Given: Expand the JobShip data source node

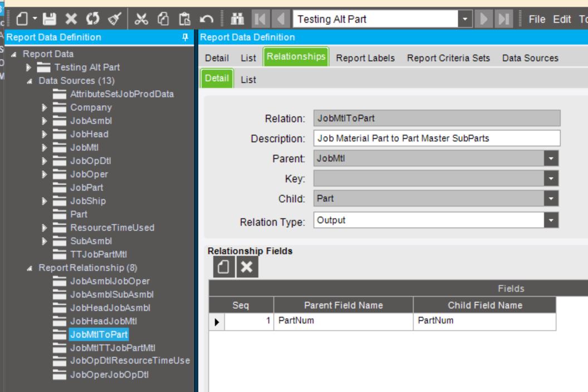Looking at the screenshot, I should pos(44,201).
